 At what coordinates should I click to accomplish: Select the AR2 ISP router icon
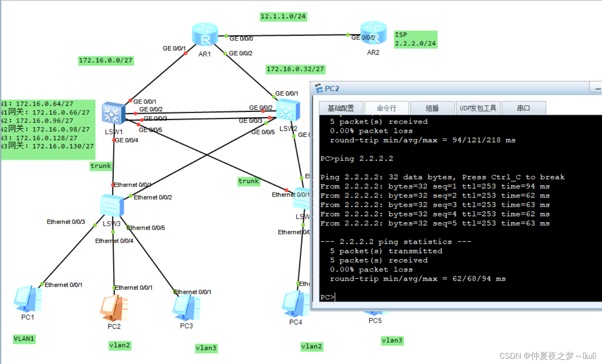click(374, 33)
